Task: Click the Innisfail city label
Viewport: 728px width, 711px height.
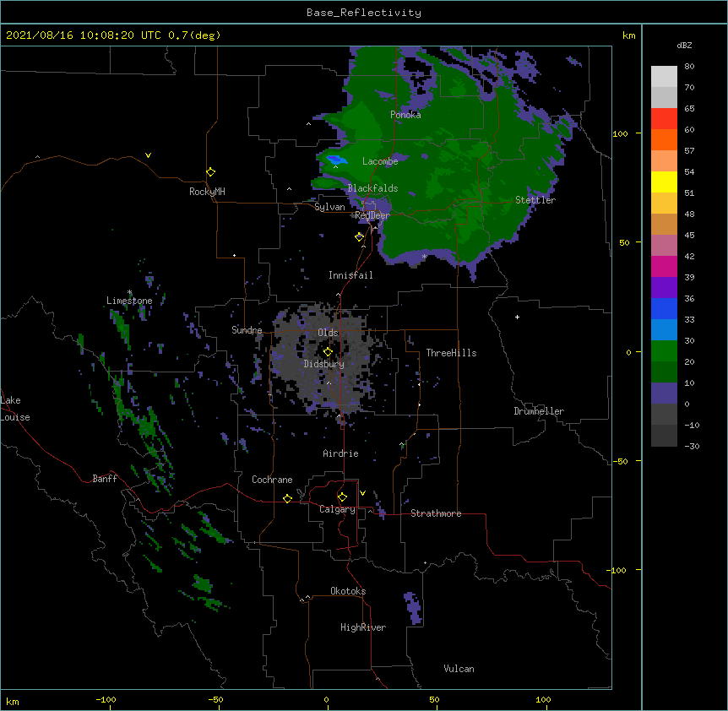Action: tap(350, 275)
